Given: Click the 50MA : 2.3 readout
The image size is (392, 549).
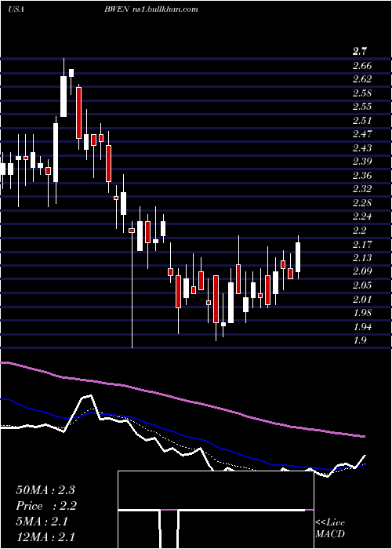Looking at the screenshot, I should coord(45,490).
